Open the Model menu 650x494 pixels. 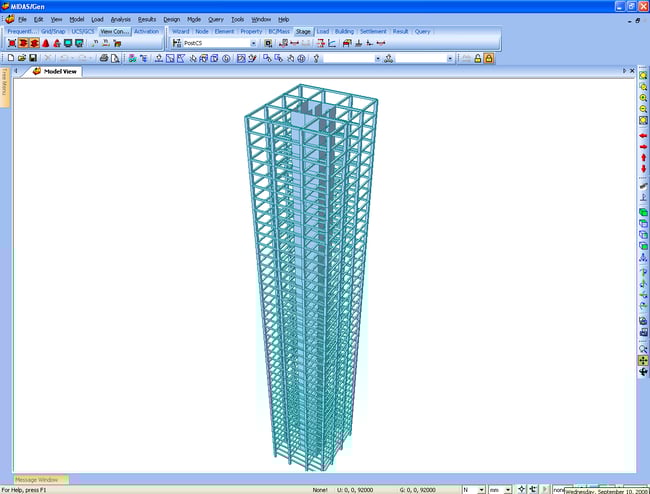(x=77, y=19)
